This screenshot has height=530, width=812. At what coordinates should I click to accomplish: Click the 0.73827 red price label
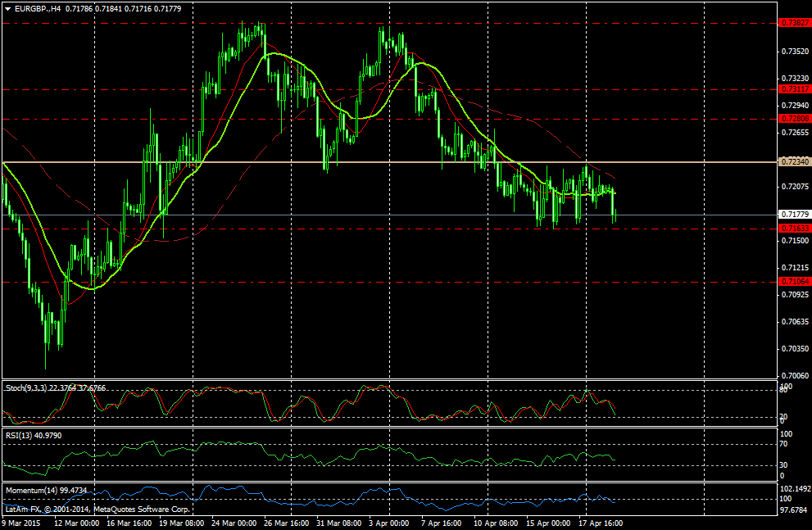coord(793,23)
